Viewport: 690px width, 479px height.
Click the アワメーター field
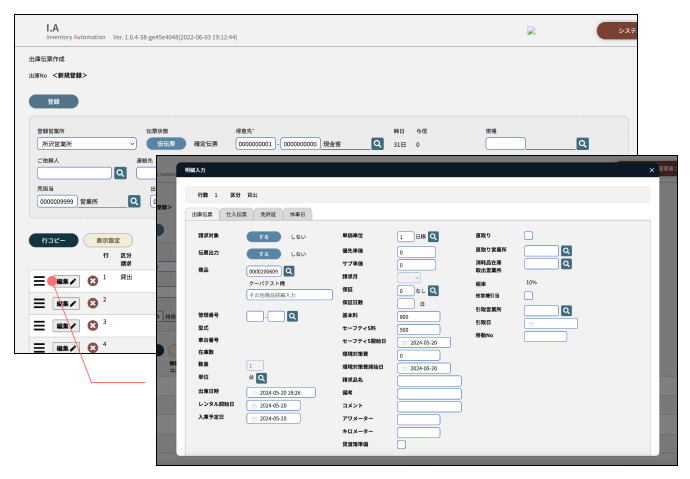point(418,420)
